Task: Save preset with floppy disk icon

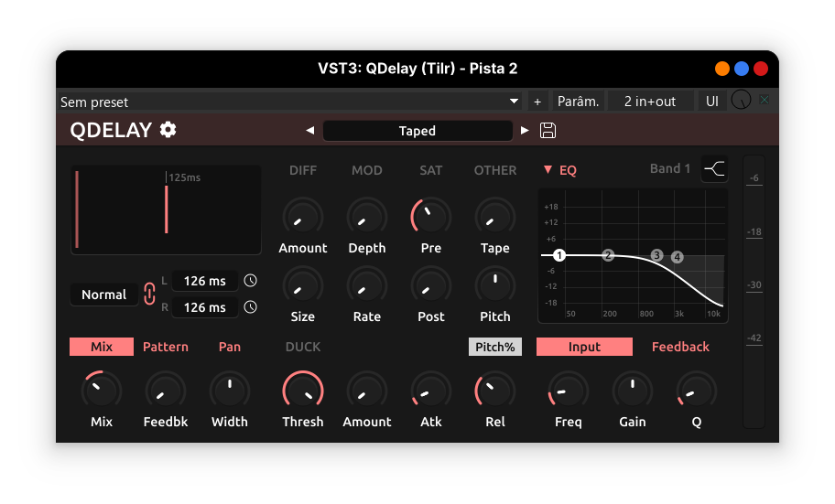Action: point(548,131)
